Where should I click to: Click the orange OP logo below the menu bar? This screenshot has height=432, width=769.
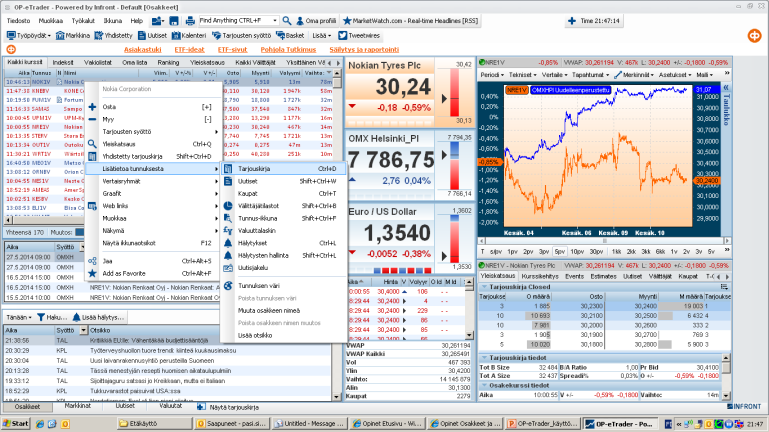[x=11, y=49]
